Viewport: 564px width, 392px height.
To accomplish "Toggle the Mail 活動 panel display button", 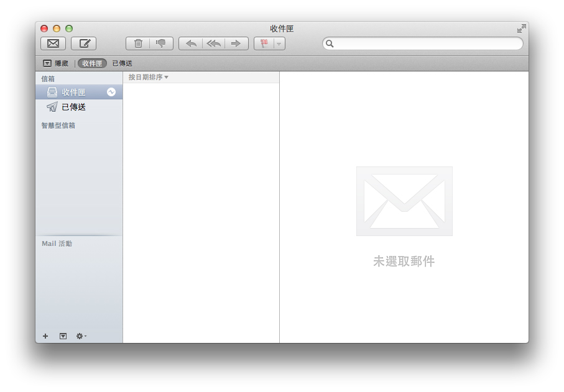I will pos(63,336).
